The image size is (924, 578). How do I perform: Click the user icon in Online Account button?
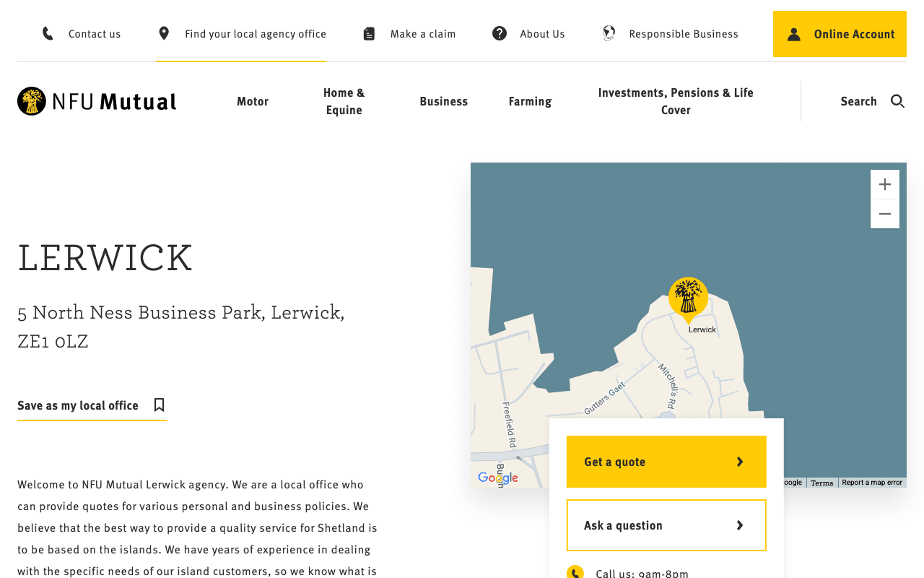click(794, 34)
